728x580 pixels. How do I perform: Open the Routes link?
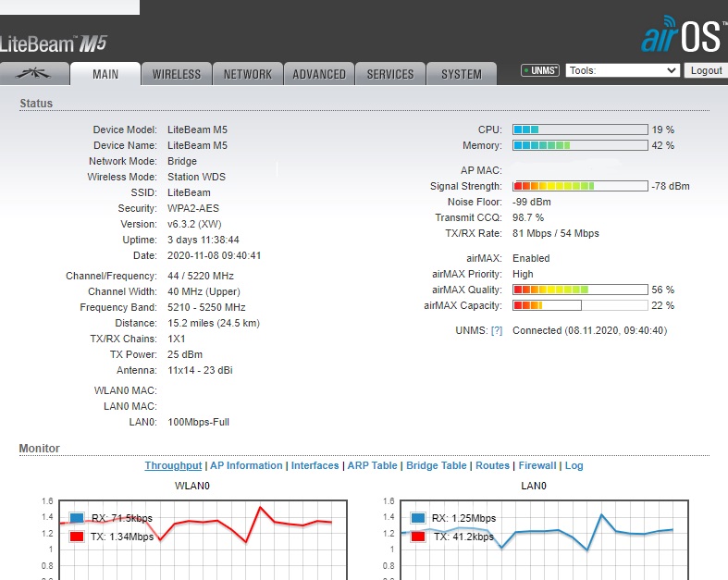click(x=493, y=465)
